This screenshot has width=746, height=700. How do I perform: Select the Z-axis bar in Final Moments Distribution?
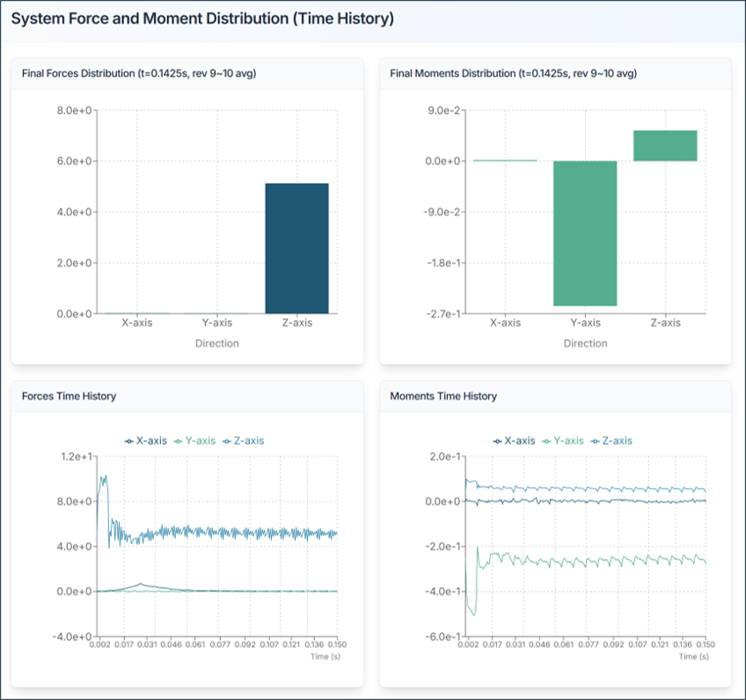point(665,146)
